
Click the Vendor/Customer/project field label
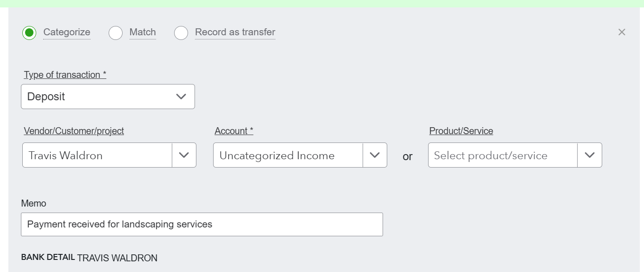[74, 131]
